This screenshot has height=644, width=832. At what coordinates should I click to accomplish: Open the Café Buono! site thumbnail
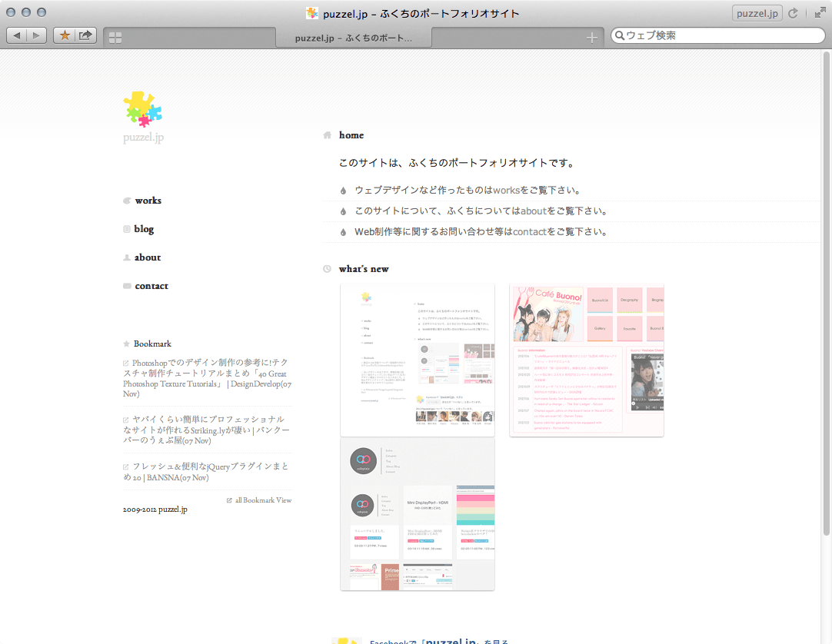point(586,360)
